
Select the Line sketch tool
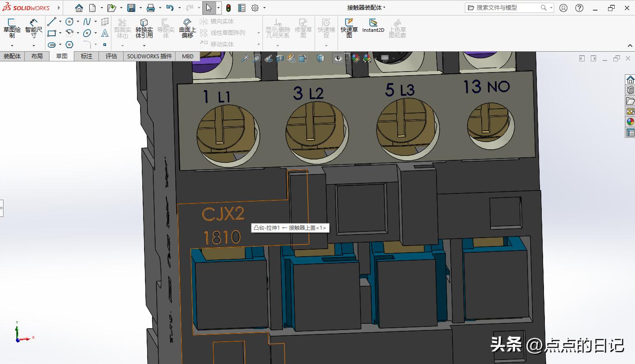click(52, 21)
